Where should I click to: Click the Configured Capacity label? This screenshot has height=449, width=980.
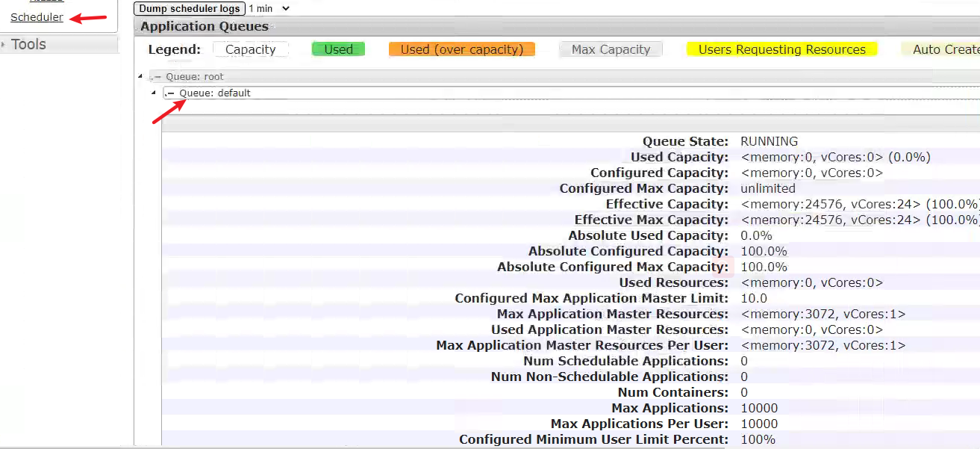click(659, 173)
